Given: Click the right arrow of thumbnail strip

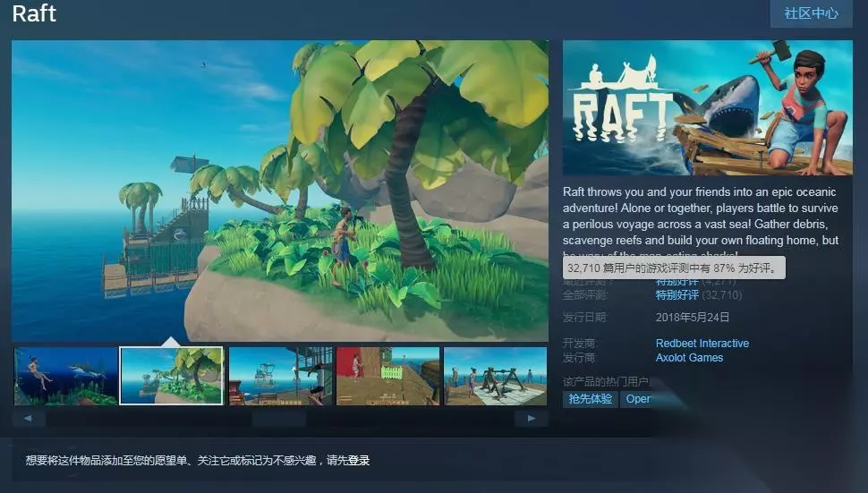Looking at the screenshot, I should pos(532,419).
